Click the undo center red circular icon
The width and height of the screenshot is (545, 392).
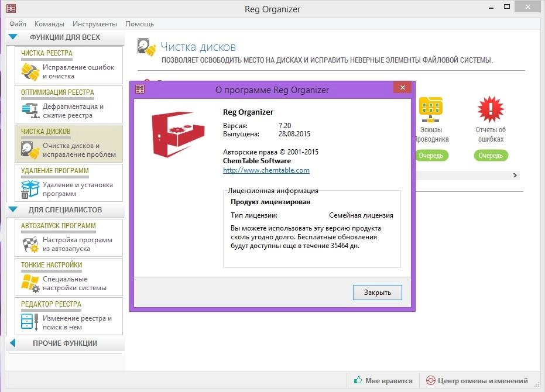pyautogui.click(x=430, y=380)
